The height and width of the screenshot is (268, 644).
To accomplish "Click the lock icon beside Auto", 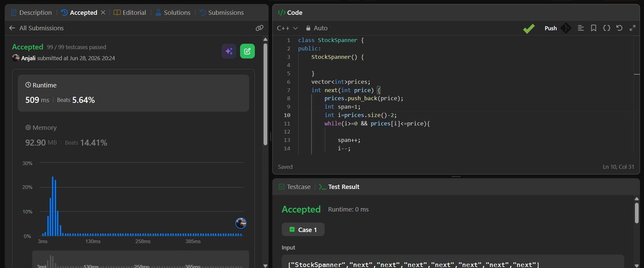I will [x=308, y=28].
